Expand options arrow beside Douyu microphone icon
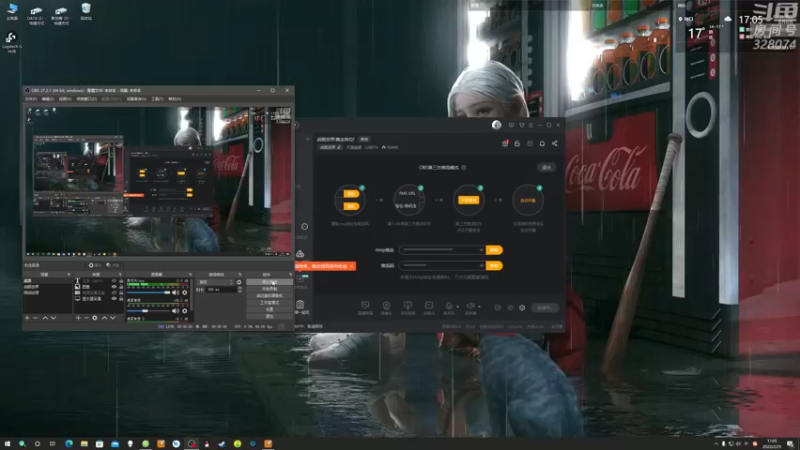The image size is (800, 450). [457, 307]
